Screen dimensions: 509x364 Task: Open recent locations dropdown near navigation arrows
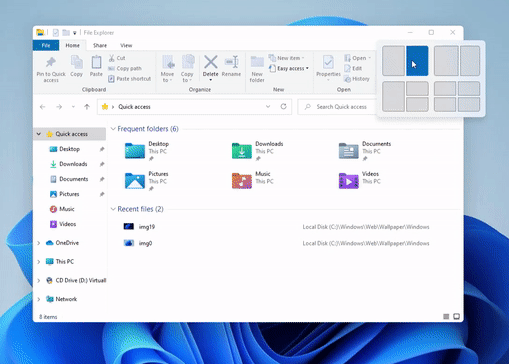[x=73, y=107]
